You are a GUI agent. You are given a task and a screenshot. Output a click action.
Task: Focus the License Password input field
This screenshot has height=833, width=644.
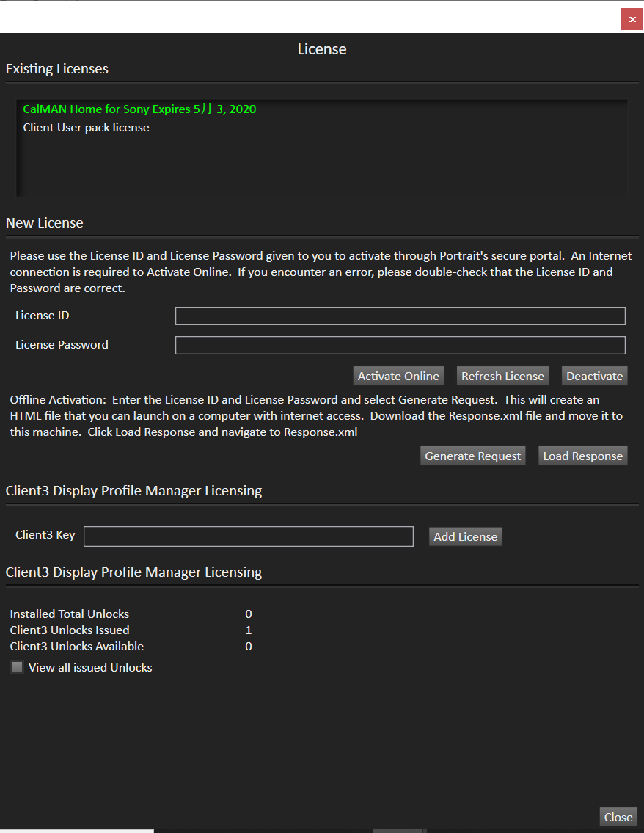[400, 346]
